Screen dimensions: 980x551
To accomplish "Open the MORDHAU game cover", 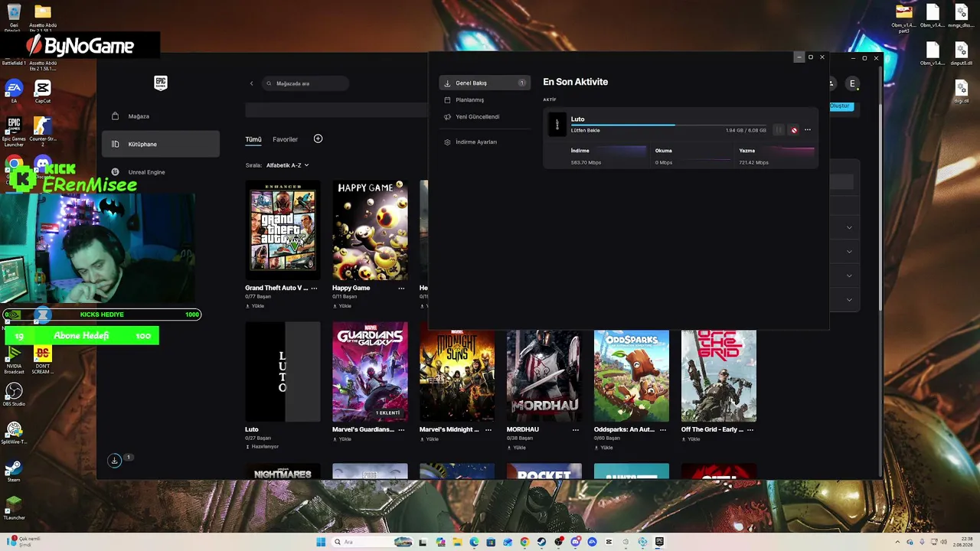I will 544,376.
